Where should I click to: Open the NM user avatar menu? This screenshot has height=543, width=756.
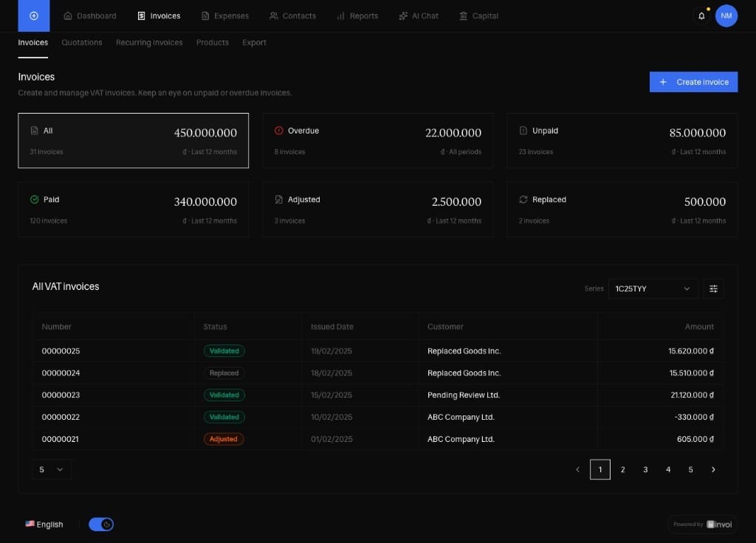[x=726, y=16]
